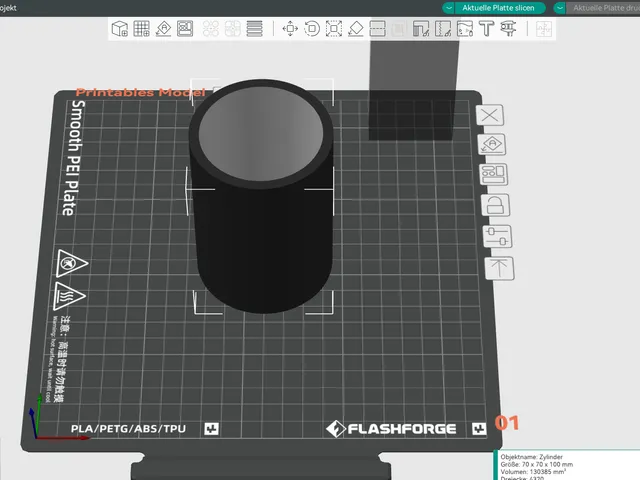This screenshot has height=480, width=640.
Task: Arrange objects on plate 01
Action: [x=494, y=175]
